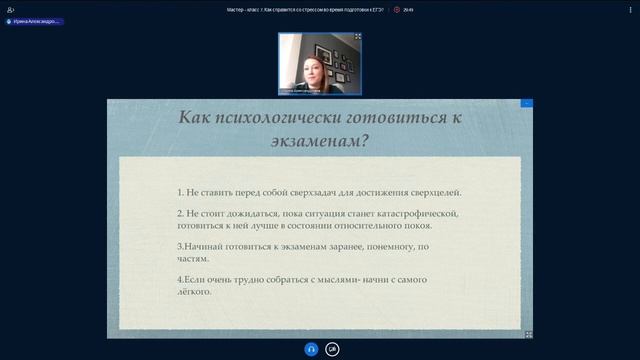Viewport: 640px width, 360px height.
Task: Make the webcam video fullscreen
Action: tap(358, 37)
